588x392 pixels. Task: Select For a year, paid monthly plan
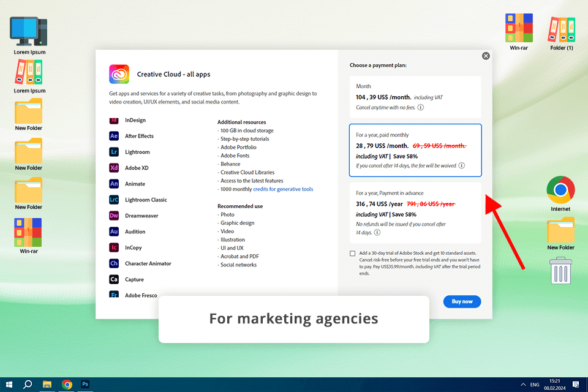coord(415,150)
